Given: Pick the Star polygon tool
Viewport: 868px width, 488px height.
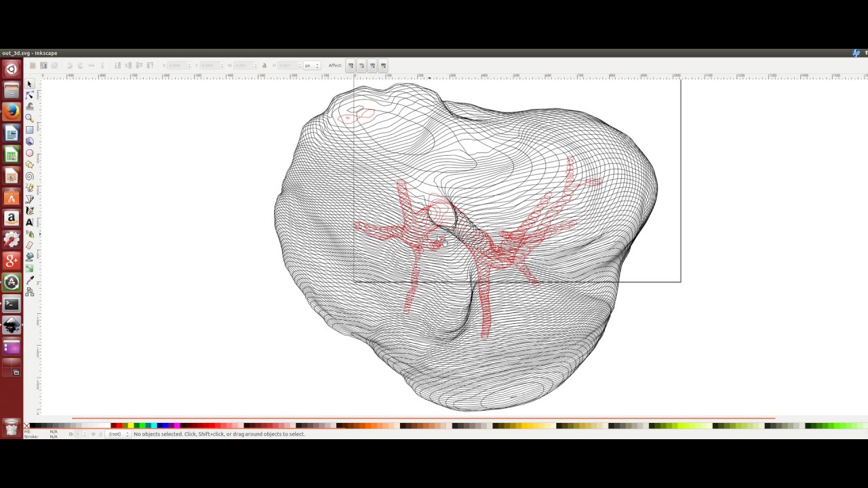Looking at the screenshot, I should point(29,165).
